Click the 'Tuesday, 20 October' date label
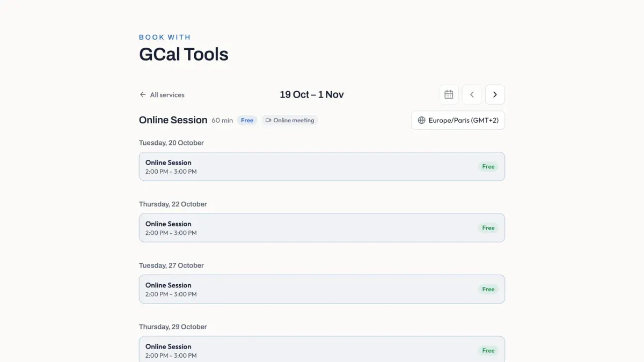Image resolution: width=644 pixels, height=362 pixels. pos(171,143)
